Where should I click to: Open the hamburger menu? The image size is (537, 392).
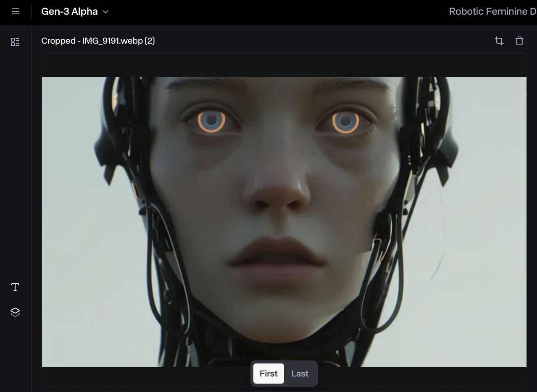click(x=16, y=12)
